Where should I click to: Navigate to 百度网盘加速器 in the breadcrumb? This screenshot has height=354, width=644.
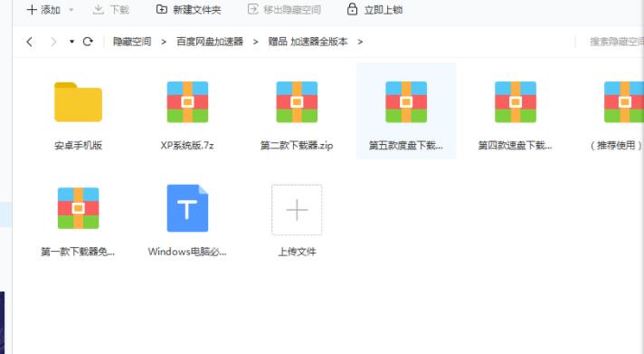click(210, 42)
